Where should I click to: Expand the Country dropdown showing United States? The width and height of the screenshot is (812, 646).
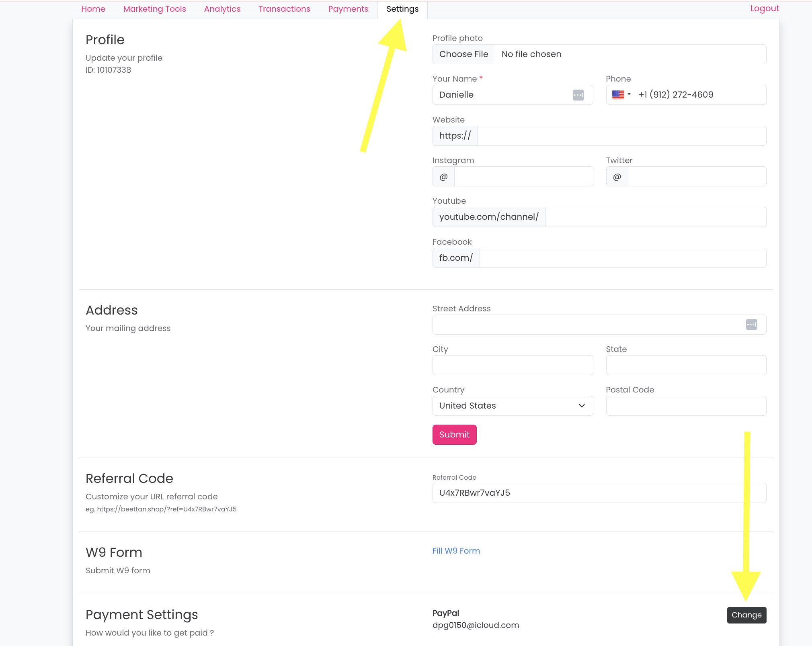(513, 406)
